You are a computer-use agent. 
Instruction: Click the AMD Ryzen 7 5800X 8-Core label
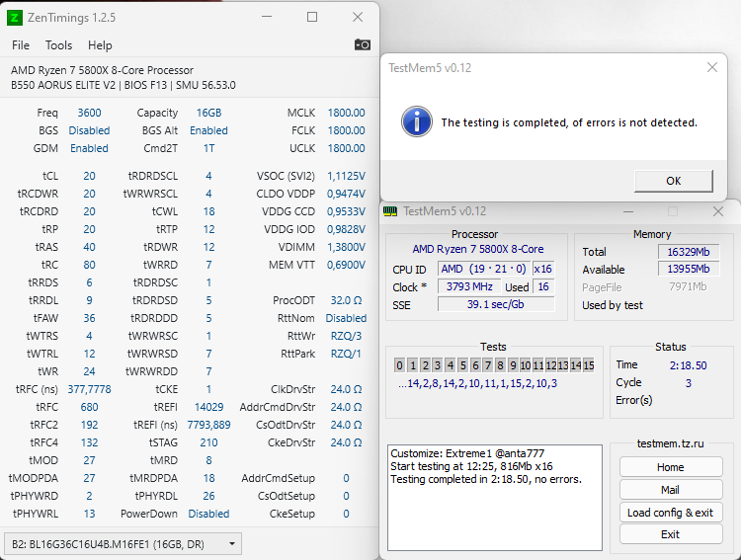tap(478, 249)
